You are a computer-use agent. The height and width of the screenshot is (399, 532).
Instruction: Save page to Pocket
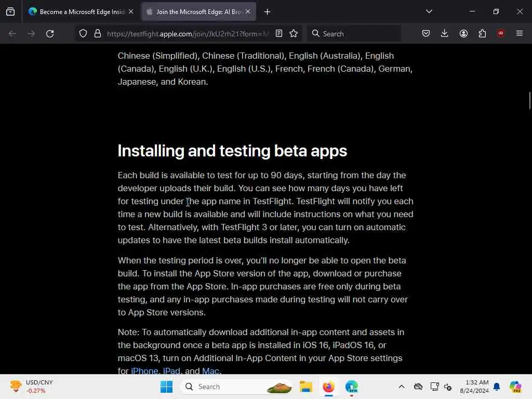point(426,34)
